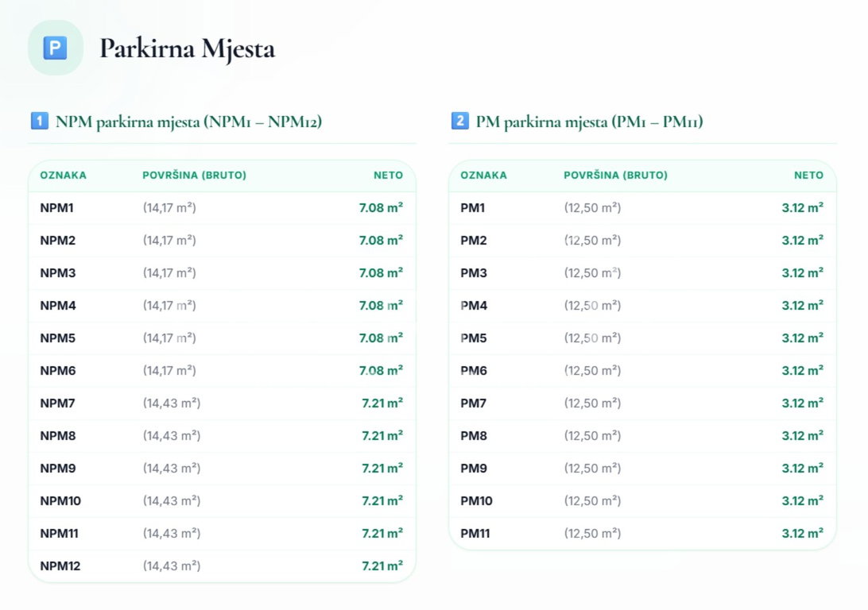Select the NPM1 row label
The width and height of the screenshot is (868, 610).
[56, 208]
